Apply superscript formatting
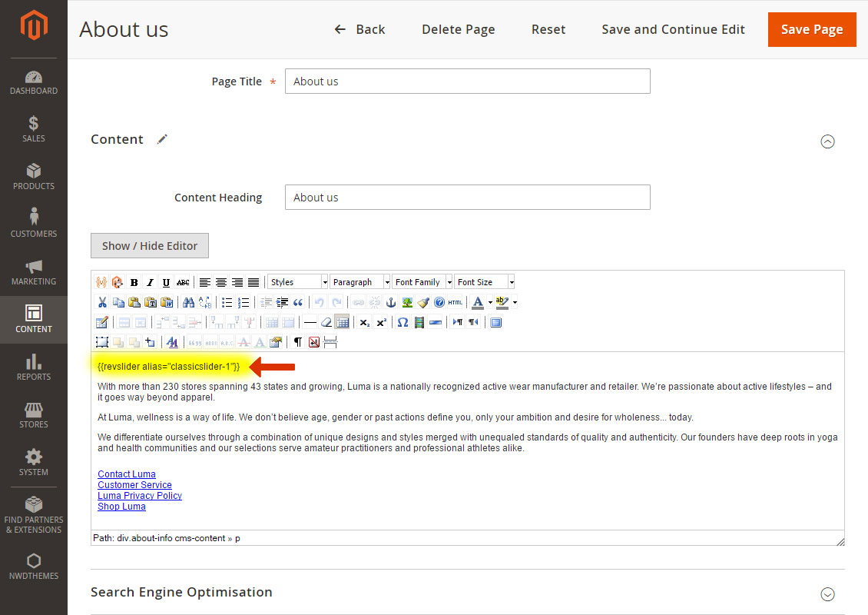The width and height of the screenshot is (868, 615). tap(381, 322)
